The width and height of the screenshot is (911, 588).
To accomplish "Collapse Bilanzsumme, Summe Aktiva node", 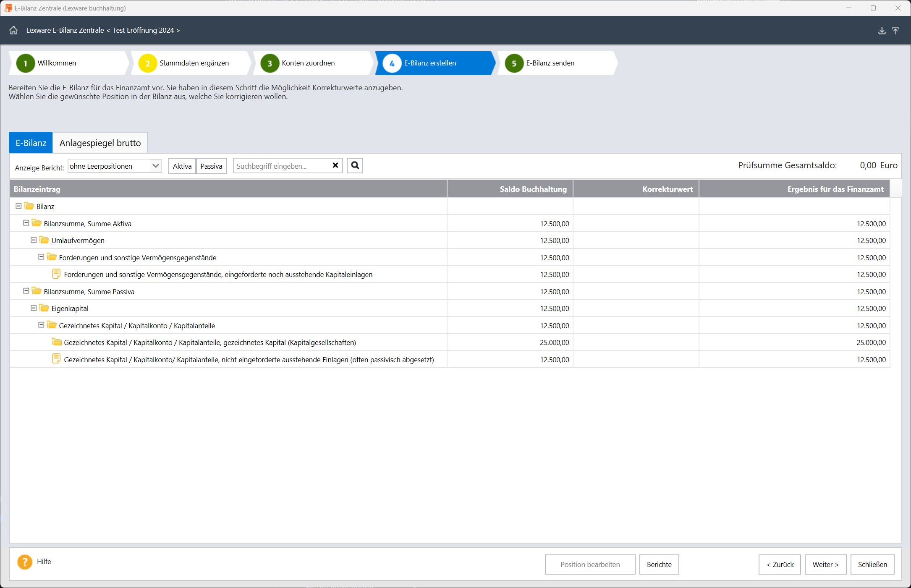I will [x=26, y=223].
